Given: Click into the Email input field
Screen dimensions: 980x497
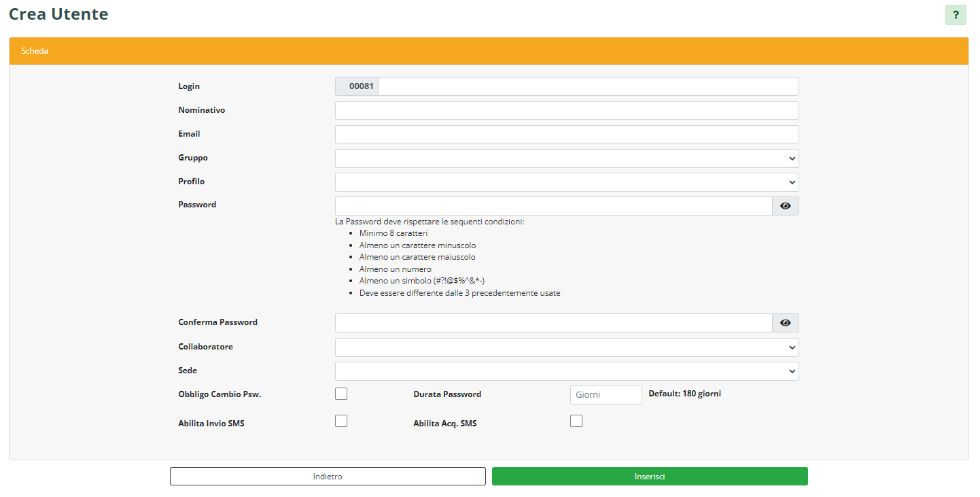Looking at the screenshot, I should coord(566,135).
